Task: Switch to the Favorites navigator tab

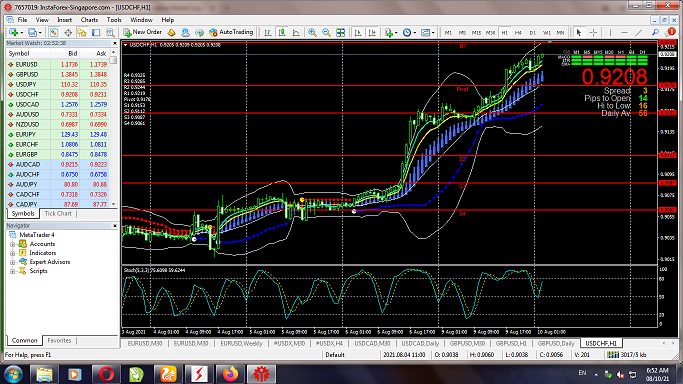Action: pos(59,340)
